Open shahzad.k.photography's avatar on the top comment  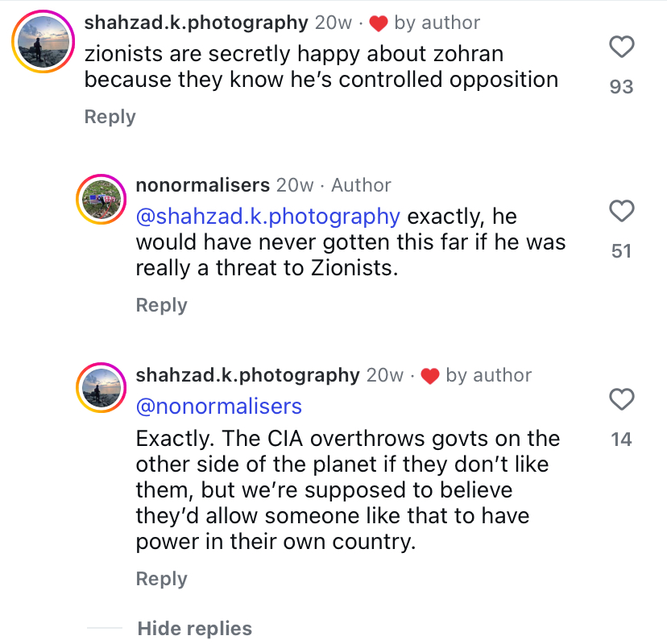pyautogui.click(x=43, y=42)
